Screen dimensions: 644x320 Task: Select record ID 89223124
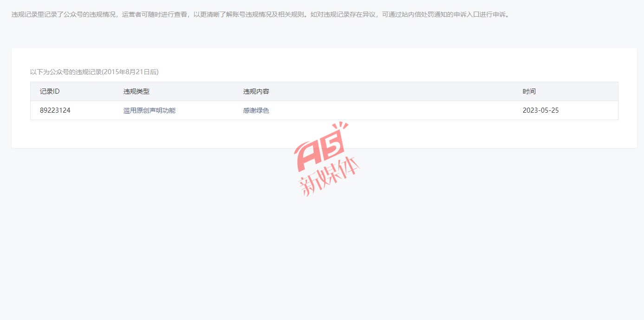(x=55, y=110)
